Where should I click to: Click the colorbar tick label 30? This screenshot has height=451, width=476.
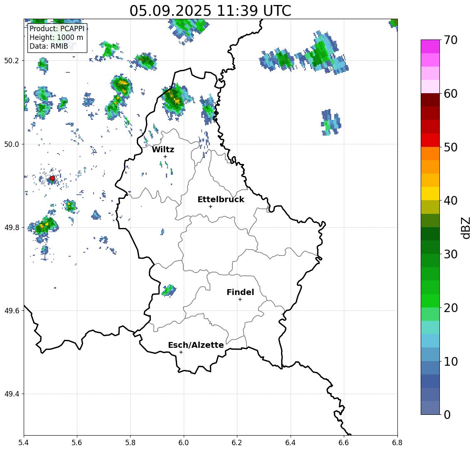coord(451,254)
